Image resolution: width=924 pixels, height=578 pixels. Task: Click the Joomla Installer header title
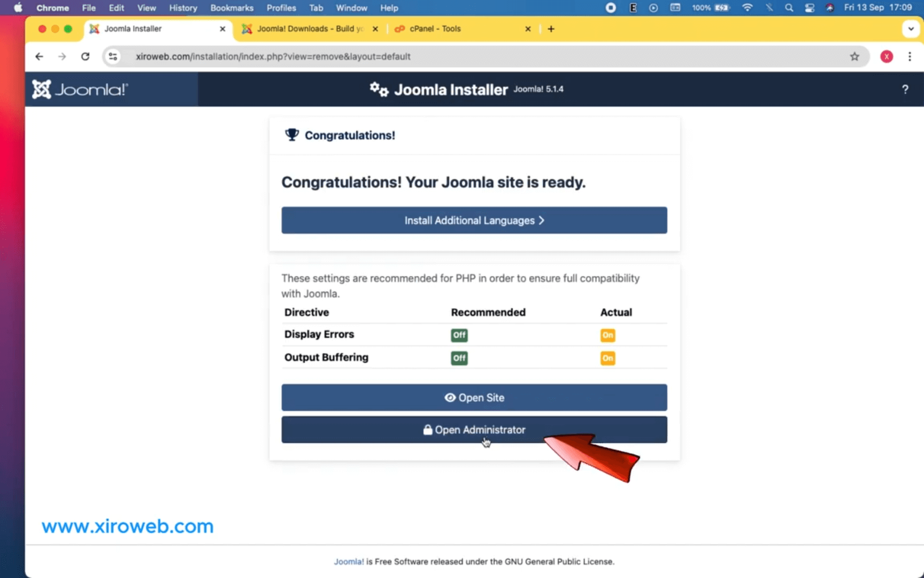pos(451,89)
